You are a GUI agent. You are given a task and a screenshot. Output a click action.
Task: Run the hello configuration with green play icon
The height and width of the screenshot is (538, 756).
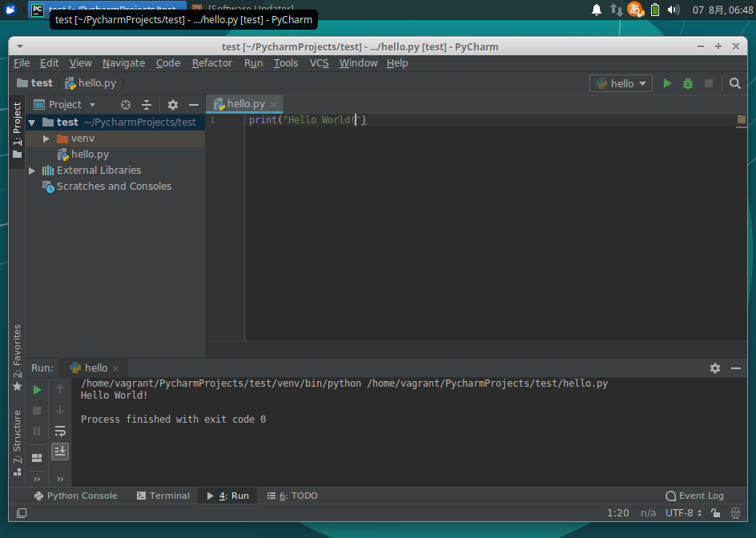pyautogui.click(x=667, y=82)
